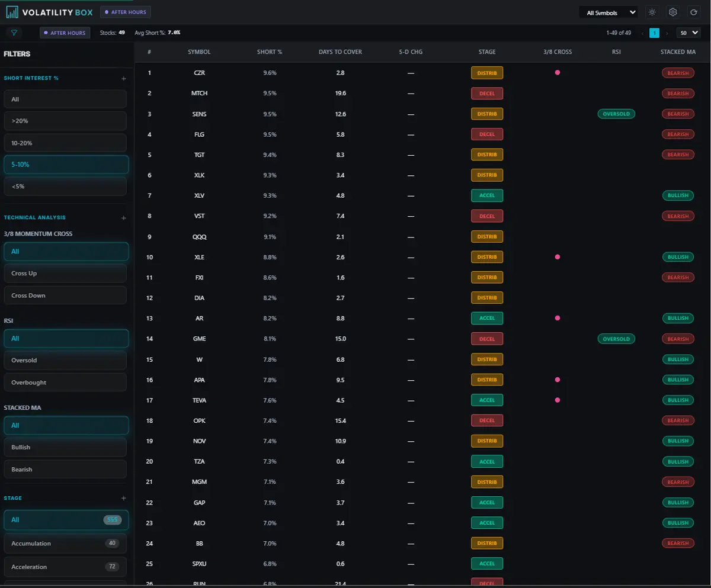
Task: Sort by the RSI column header
Action: point(616,52)
